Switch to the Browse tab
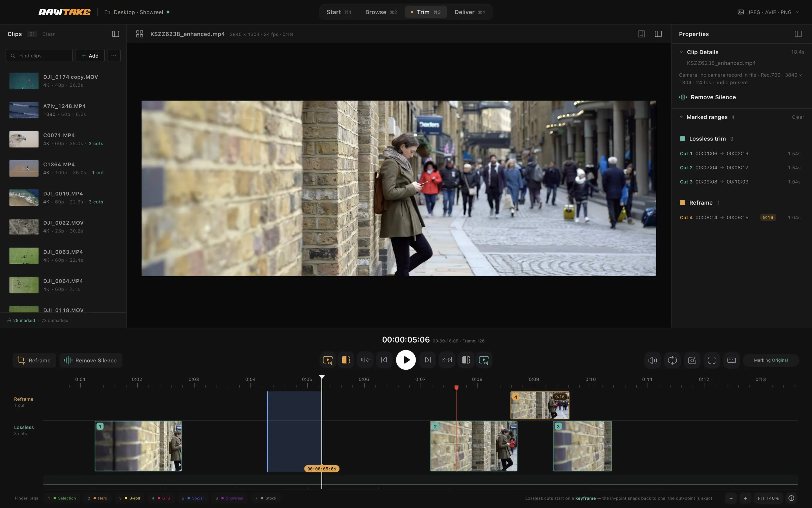The height and width of the screenshot is (508, 812). (x=381, y=12)
